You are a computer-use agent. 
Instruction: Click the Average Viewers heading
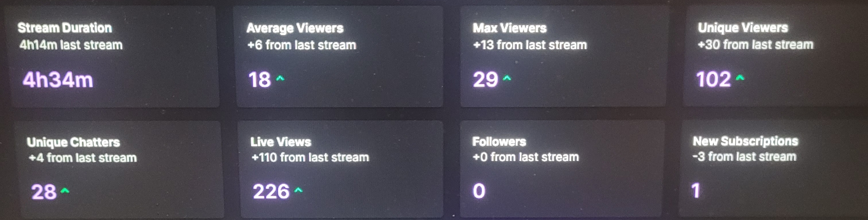click(x=295, y=28)
